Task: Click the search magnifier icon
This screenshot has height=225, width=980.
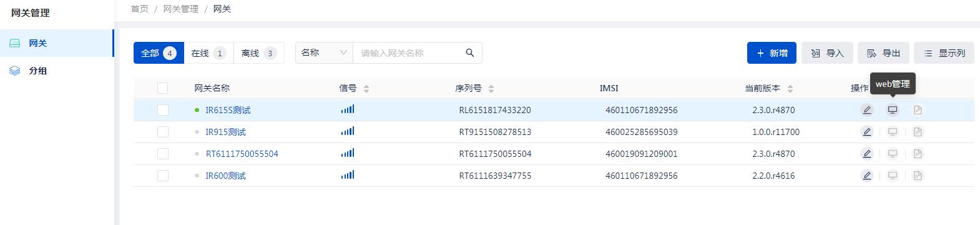Action: pos(470,53)
